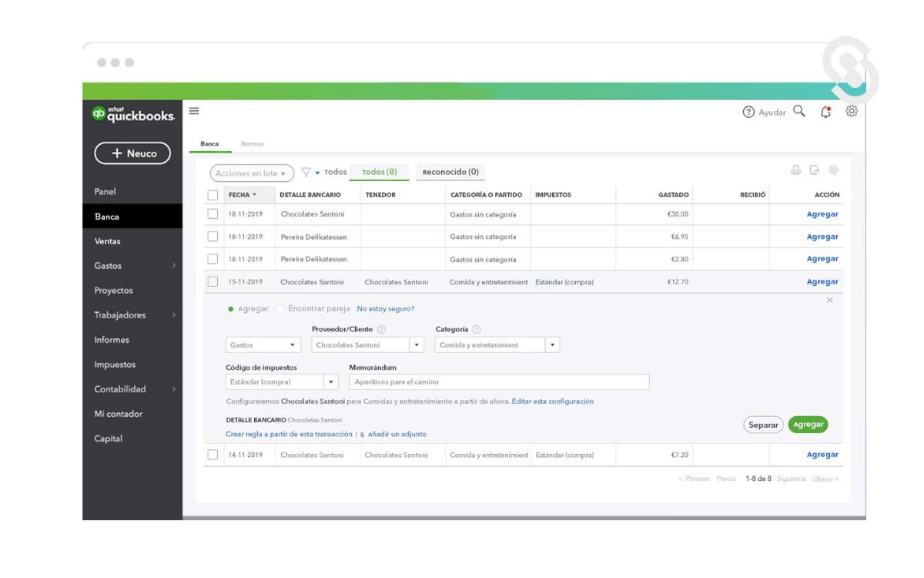Open the Código de impuestos dropdown
924x578 pixels.
click(331, 382)
